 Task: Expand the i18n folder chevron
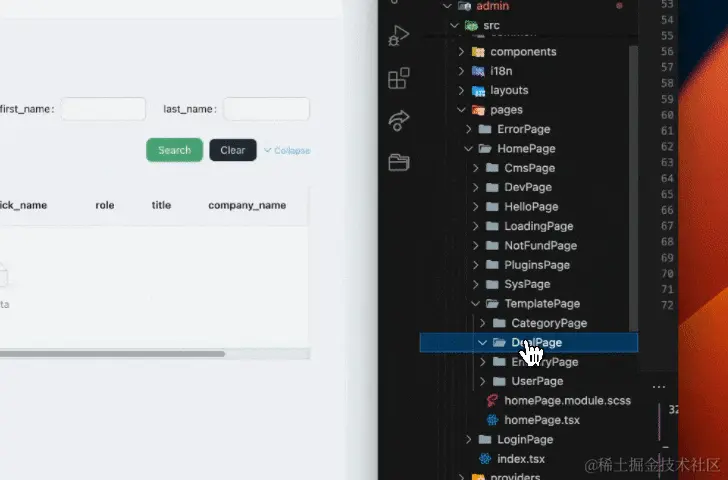(x=461, y=71)
